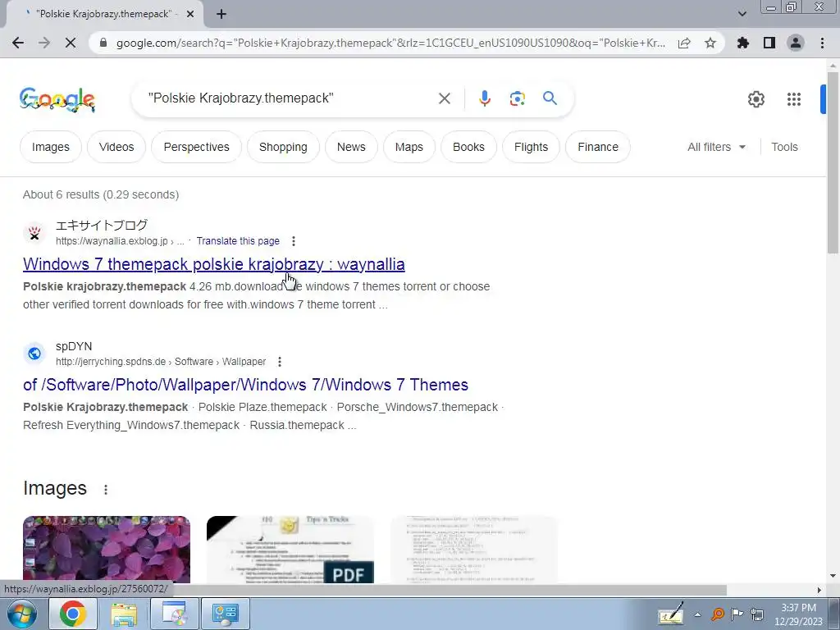Go back to the previous page
The height and width of the screenshot is (630, 840).
pyautogui.click(x=18, y=43)
